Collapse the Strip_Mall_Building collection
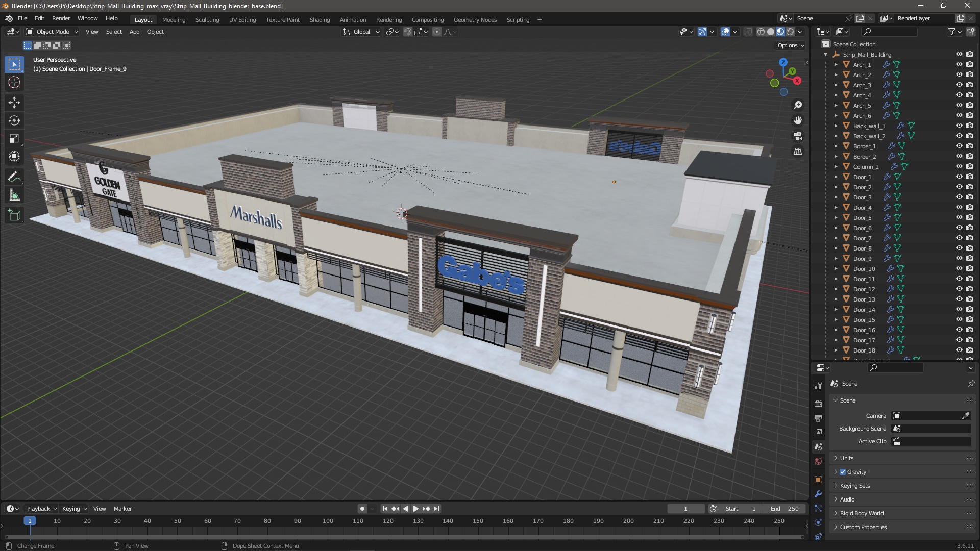The image size is (980, 551). pyautogui.click(x=826, y=55)
